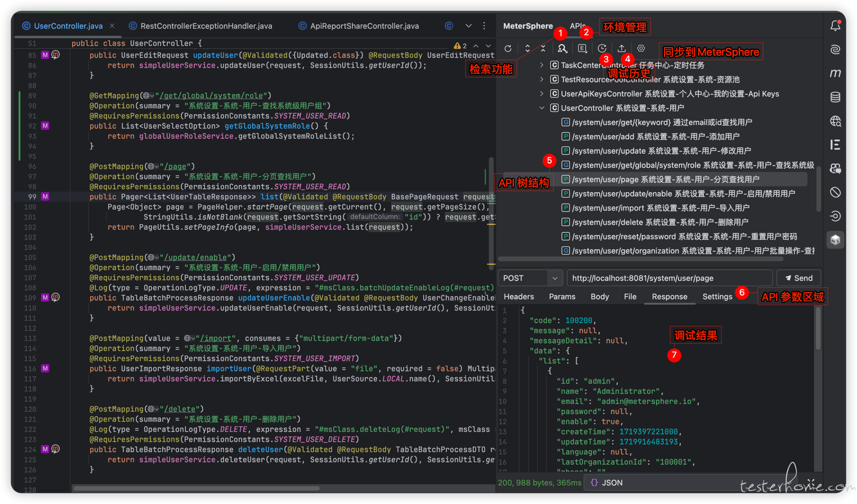Click request mapping icon on line 85
Screen dimensions: 857x504
click(x=55, y=55)
